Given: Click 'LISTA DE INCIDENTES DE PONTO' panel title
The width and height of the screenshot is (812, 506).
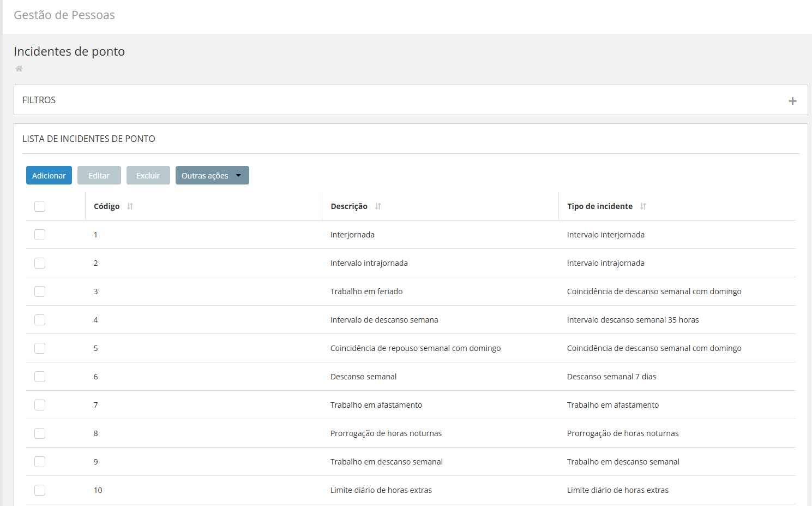Looking at the screenshot, I should point(89,139).
